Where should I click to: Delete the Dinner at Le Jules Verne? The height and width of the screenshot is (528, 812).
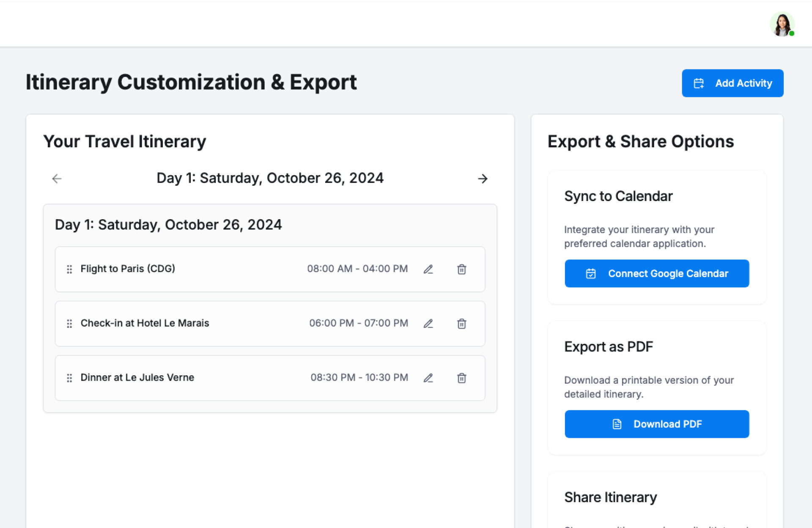[461, 378]
